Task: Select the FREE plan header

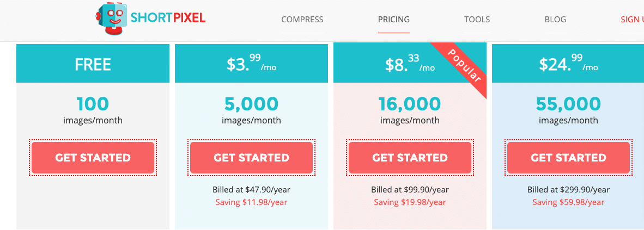Action: pyautogui.click(x=93, y=64)
